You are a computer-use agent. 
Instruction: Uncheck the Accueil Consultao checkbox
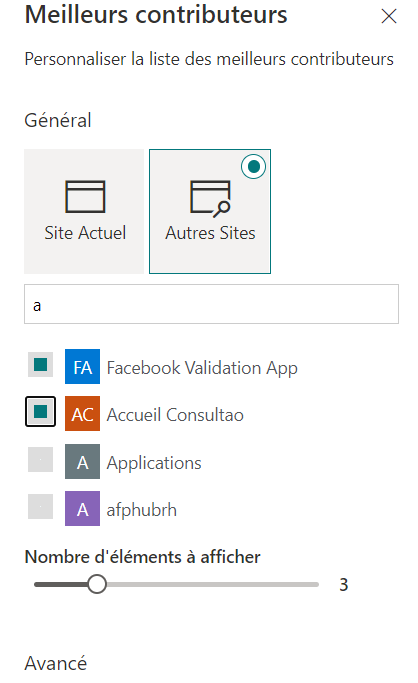[40, 412]
